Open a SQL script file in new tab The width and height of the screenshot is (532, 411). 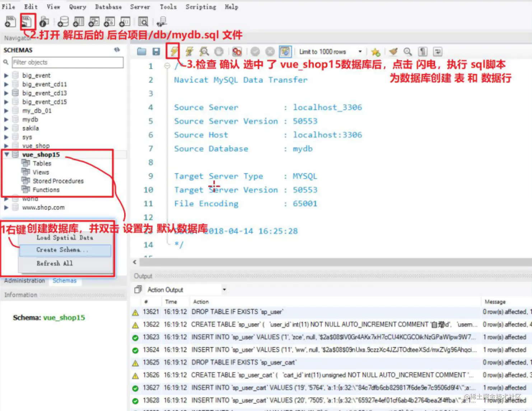(27, 22)
